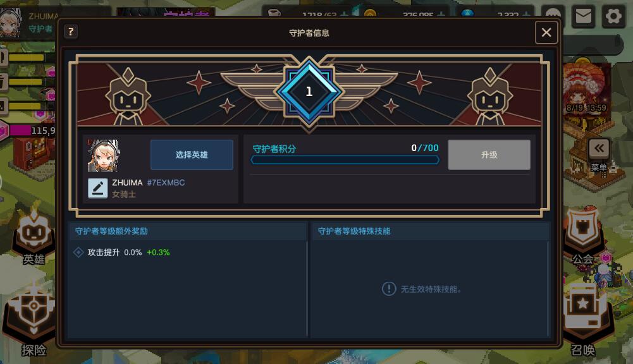Screen dimensions: 633x364
Task: Click the 守护者积分 progress bar
Action: [345, 161]
